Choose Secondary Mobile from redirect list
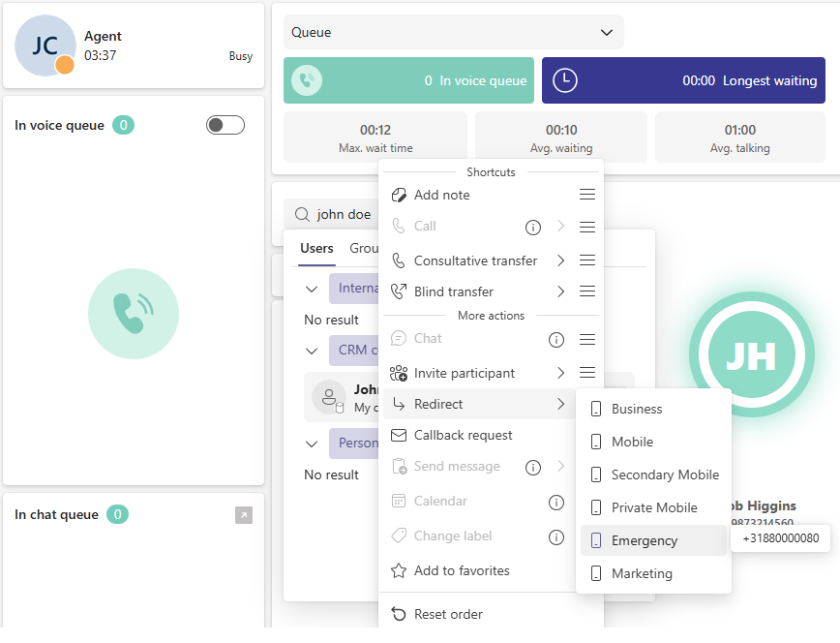840x643 pixels. 664,475
